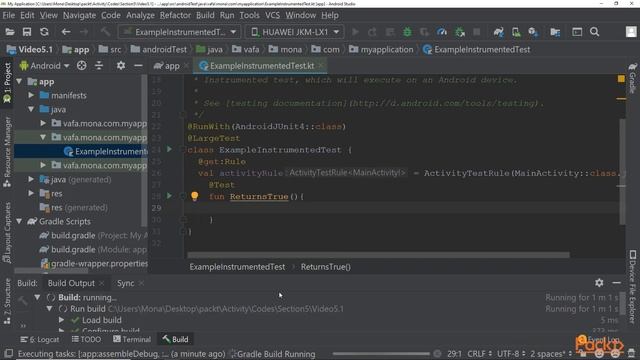Open the Terminal tool window
Image resolution: width=640 pixels, height=360 pixels.
(x=132, y=339)
